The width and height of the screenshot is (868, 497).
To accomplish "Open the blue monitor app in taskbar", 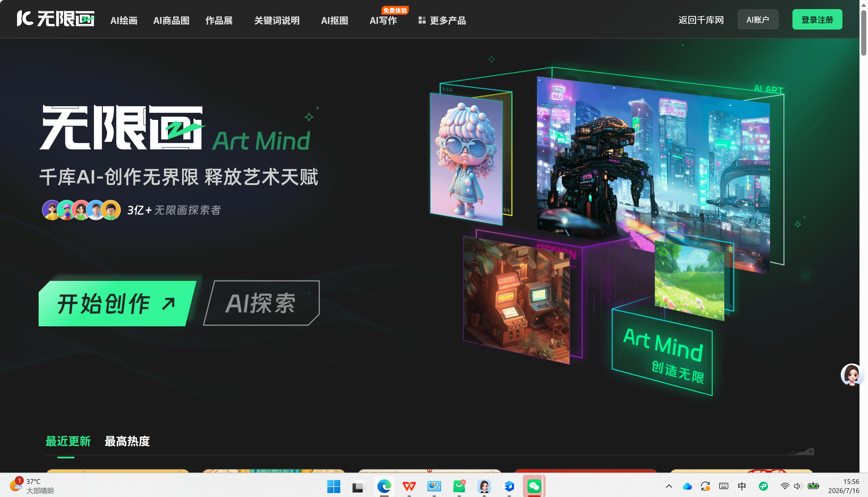I will click(434, 486).
